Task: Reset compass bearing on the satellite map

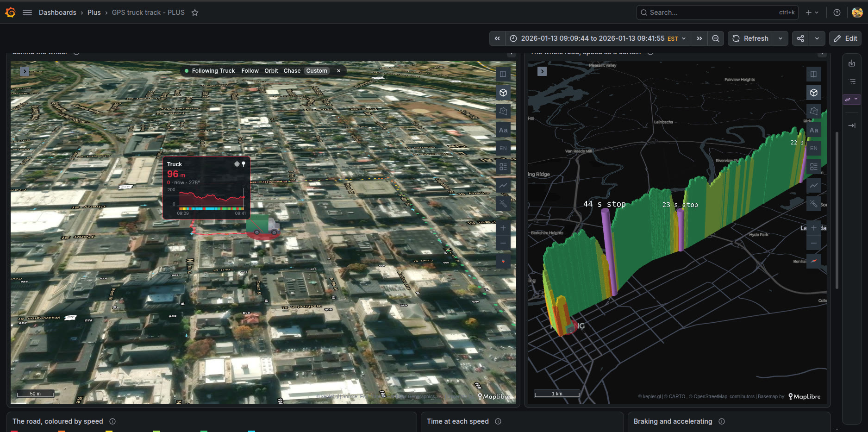Action: click(503, 261)
